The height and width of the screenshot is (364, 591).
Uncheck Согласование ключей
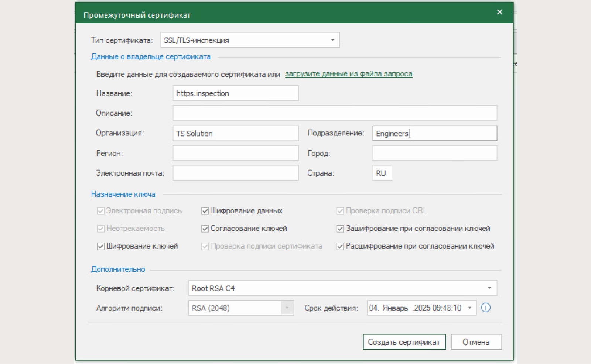point(205,229)
